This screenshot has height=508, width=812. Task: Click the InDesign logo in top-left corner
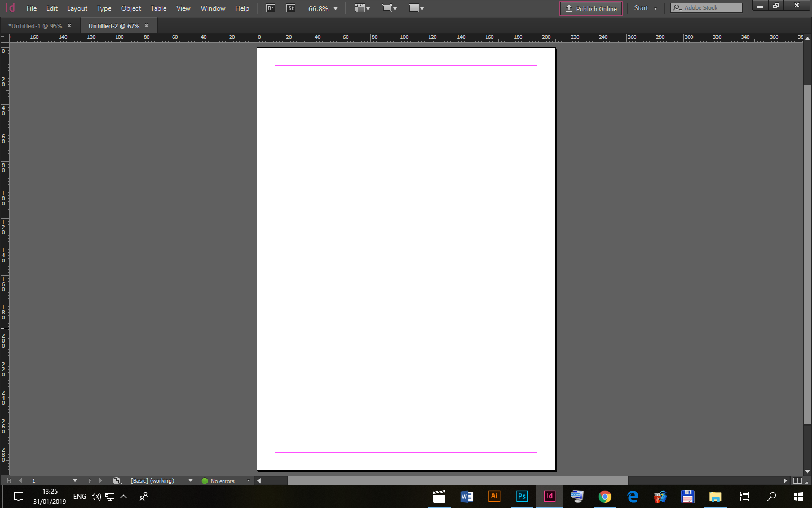pyautogui.click(x=10, y=8)
